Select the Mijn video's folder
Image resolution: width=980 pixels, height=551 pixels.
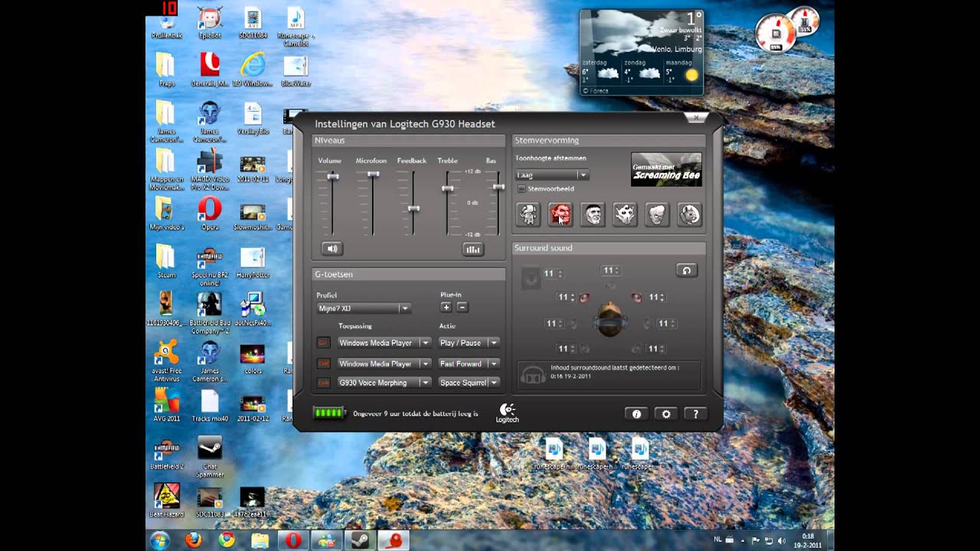pos(166,214)
